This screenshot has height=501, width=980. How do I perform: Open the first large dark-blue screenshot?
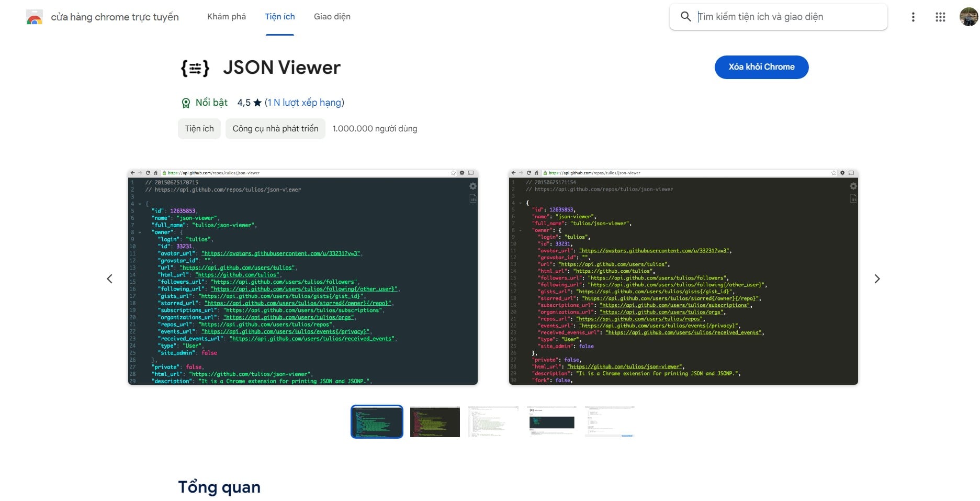[303, 277]
